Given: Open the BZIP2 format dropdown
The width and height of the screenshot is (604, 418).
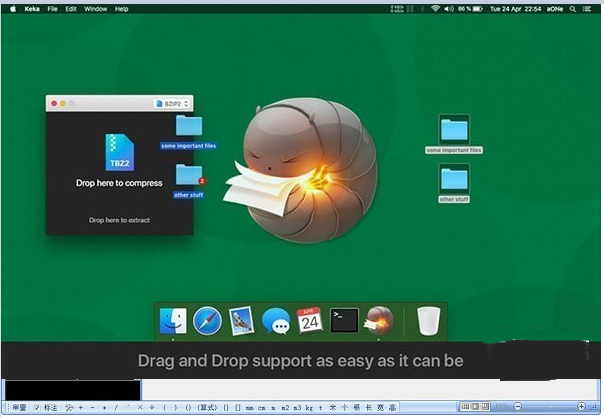Looking at the screenshot, I should [173, 104].
